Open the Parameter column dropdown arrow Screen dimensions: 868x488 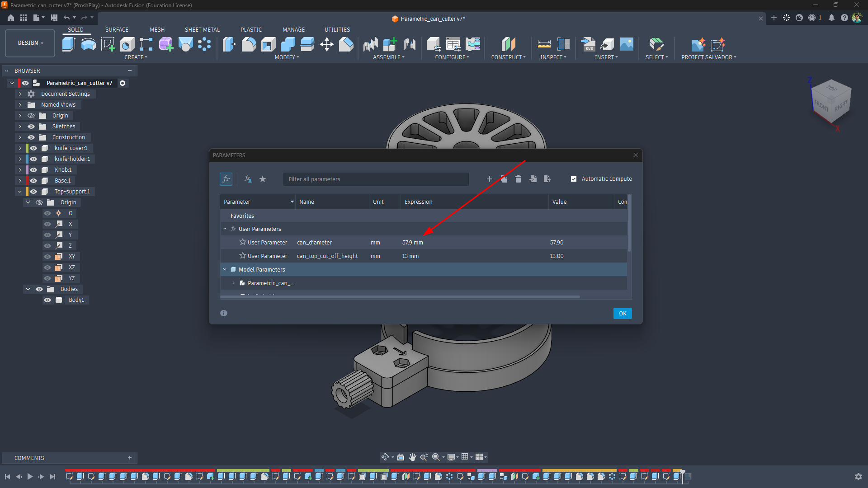[x=292, y=202]
